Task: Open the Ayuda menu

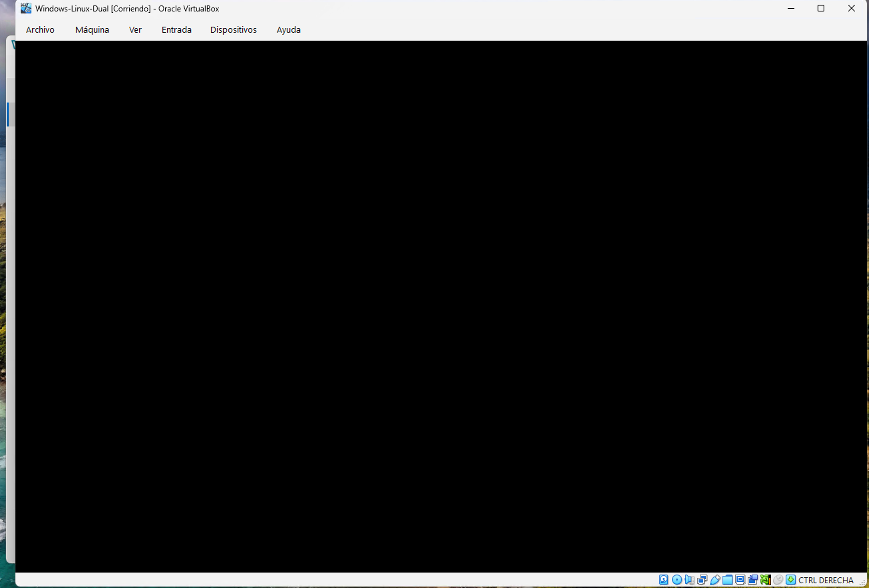Action: pyautogui.click(x=288, y=30)
